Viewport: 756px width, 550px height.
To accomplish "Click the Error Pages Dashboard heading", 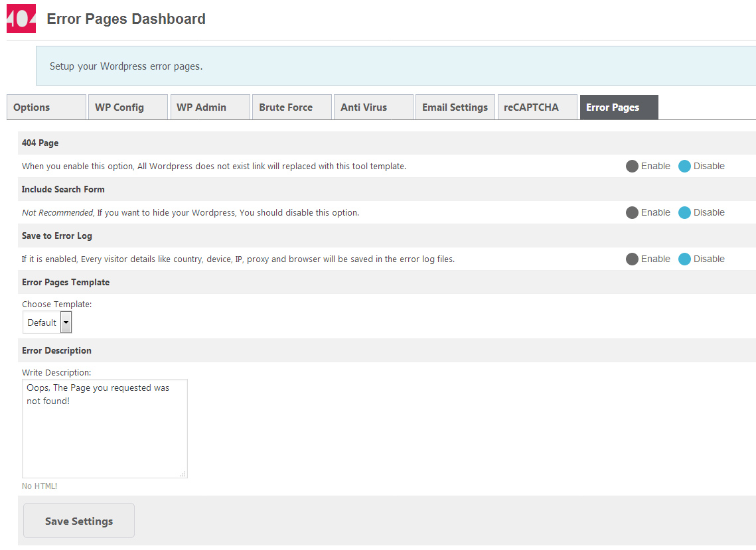I will click(126, 19).
